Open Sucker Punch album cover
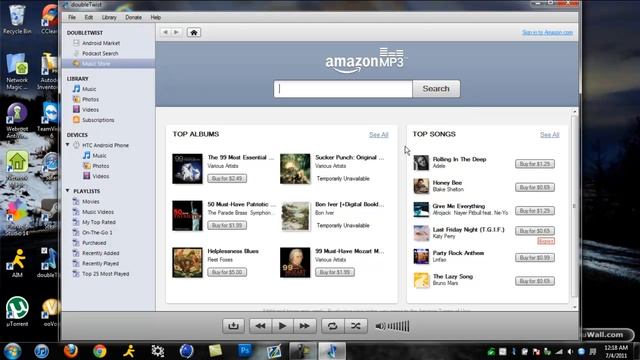The image size is (640, 360). coord(295,169)
